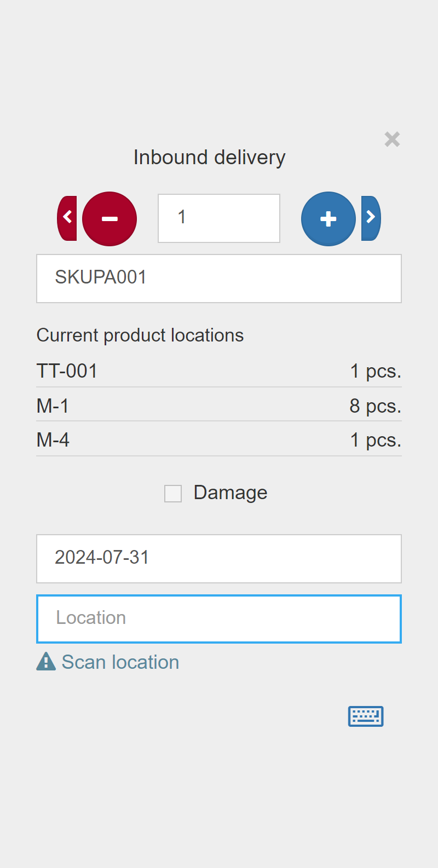Focus the quantity input showing 1
Image resolution: width=438 pixels, height=868 pixels.
(x=219, y=218)
